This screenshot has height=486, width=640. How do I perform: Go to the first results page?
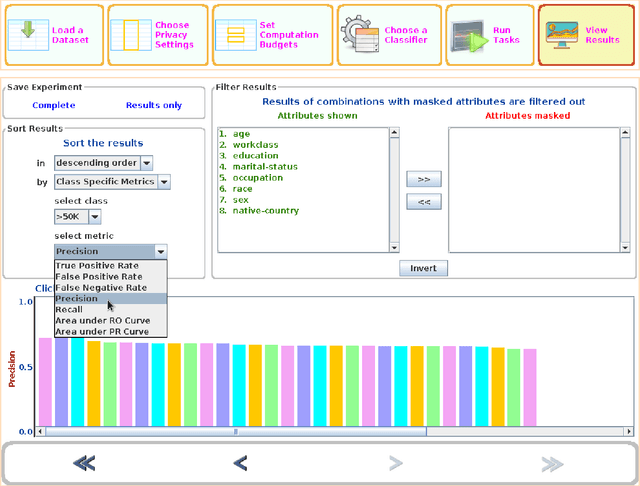tap(84, 462)
